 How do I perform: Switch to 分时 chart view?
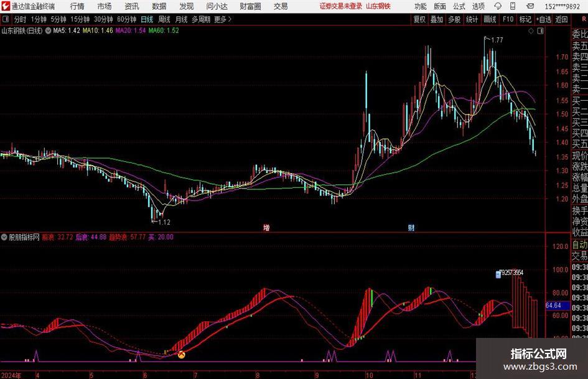pyautogui.click(x=20, y=19)
